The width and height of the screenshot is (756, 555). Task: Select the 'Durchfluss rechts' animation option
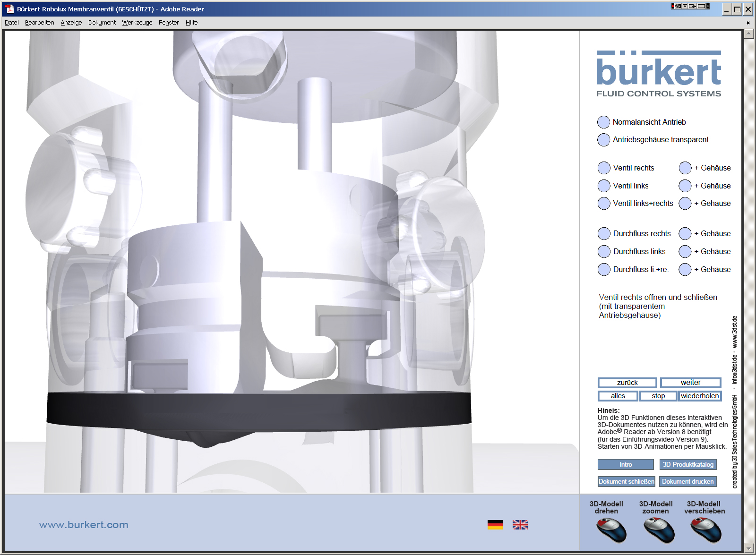[x=603, y=233]
